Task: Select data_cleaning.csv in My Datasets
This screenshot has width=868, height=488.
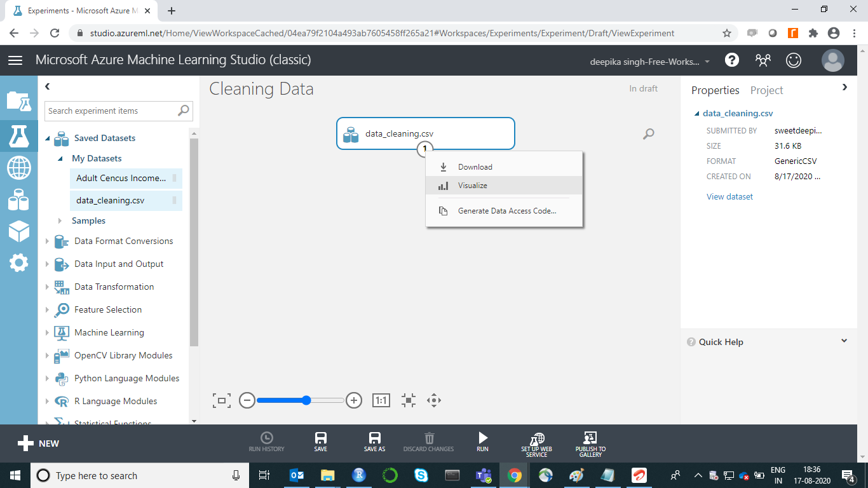Action: (x=126, y=201)
